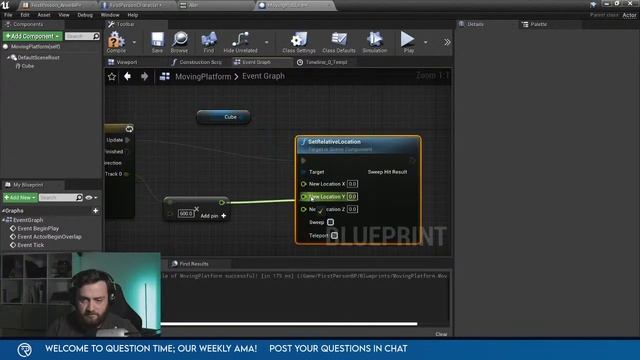Click the Find toolbar icon

[x=209, y=42]
